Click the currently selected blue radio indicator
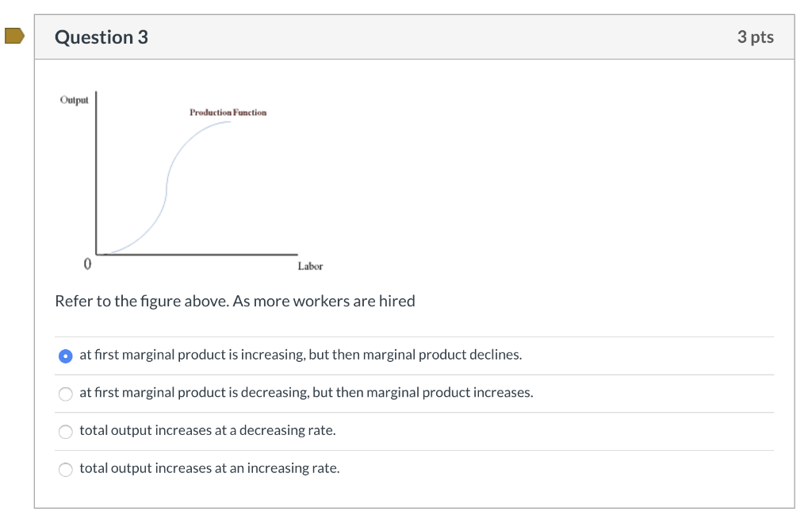This screenshot has width=812, height=523. [65, 356]
